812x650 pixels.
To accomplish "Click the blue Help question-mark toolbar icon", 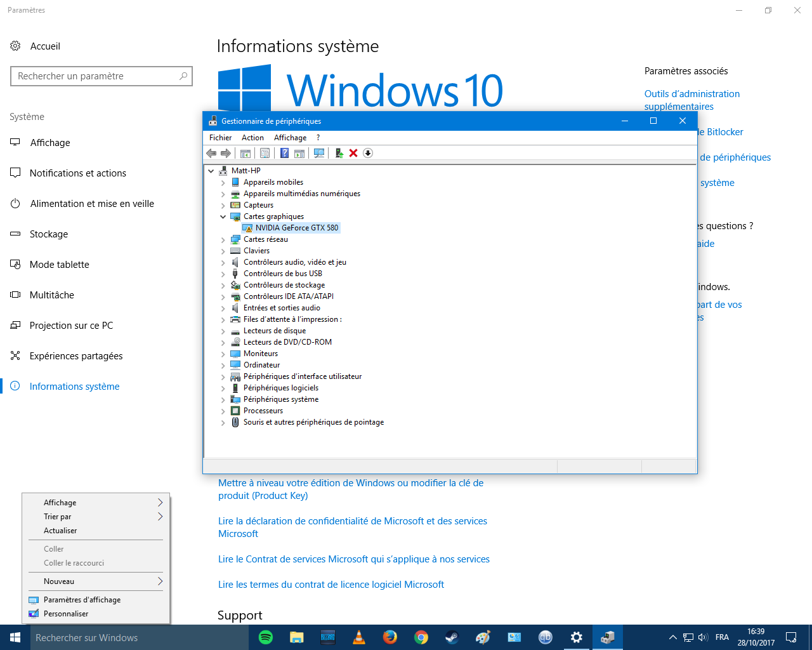I will (284, 153).
